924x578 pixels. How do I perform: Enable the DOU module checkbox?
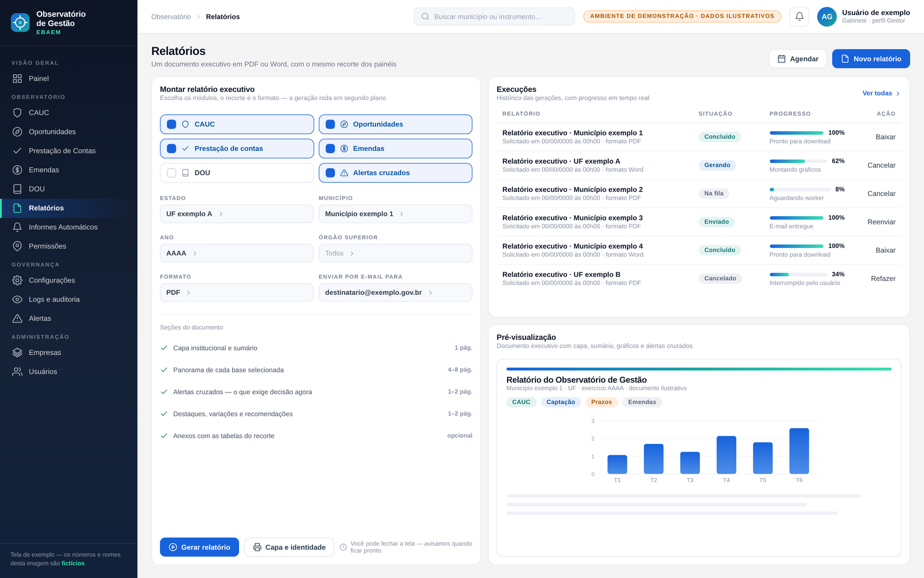tap(172, 173)
